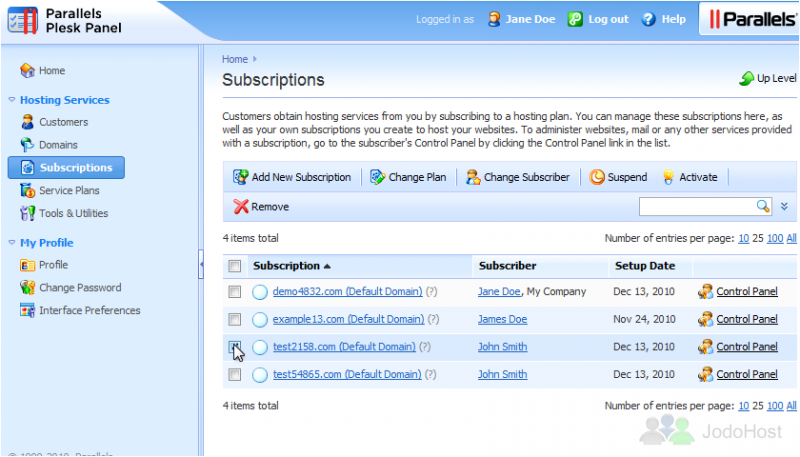Open Customers in the sidebar
This screenshot has height=457, width=800.
(x=63, y=122)
